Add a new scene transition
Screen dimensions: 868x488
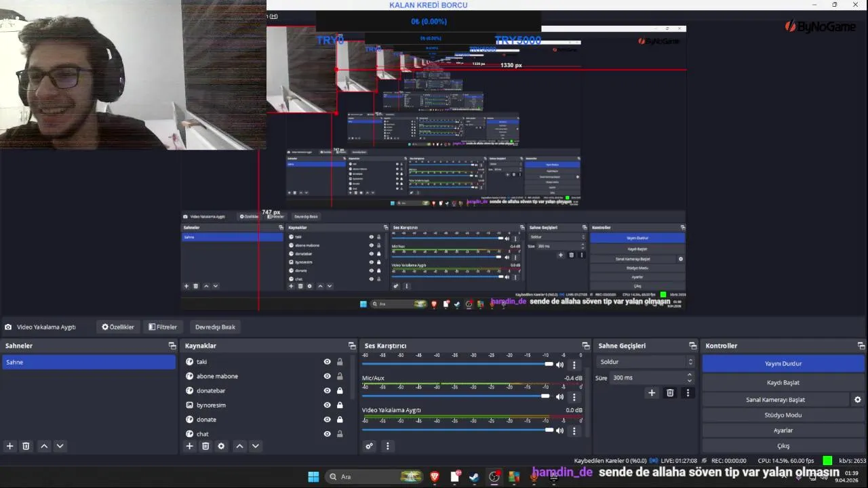point(652,392)
